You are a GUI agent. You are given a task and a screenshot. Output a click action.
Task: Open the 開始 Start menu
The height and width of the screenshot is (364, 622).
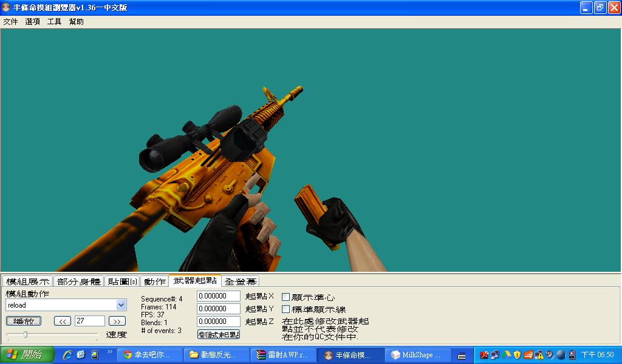pos(27,354)
